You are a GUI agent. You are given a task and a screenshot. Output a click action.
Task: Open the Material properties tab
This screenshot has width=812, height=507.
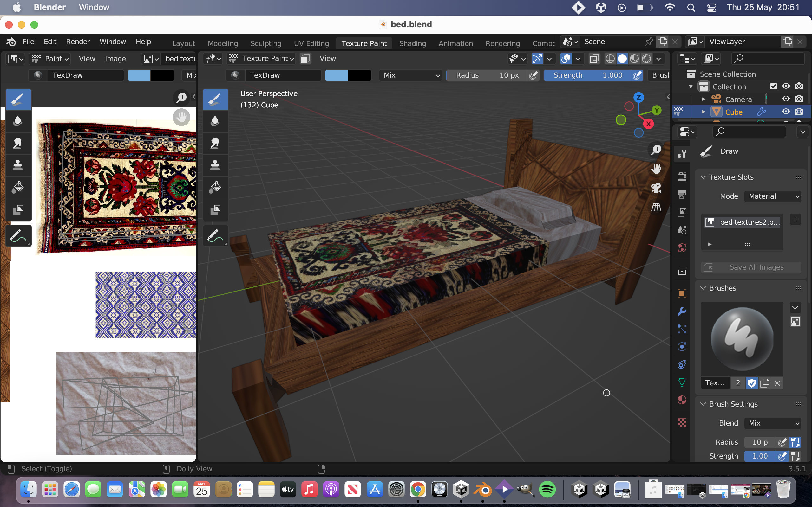click(682, 400)
